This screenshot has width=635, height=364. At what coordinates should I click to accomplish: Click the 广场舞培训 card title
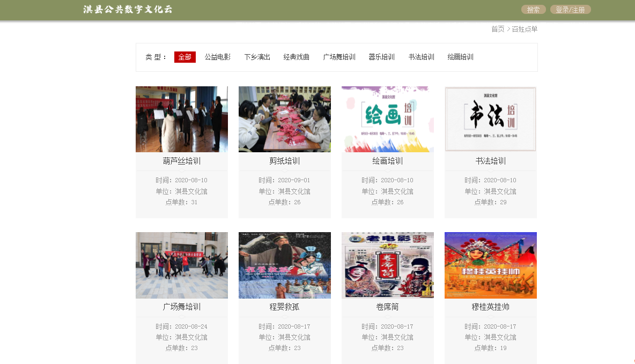click(x=182, y=307)
